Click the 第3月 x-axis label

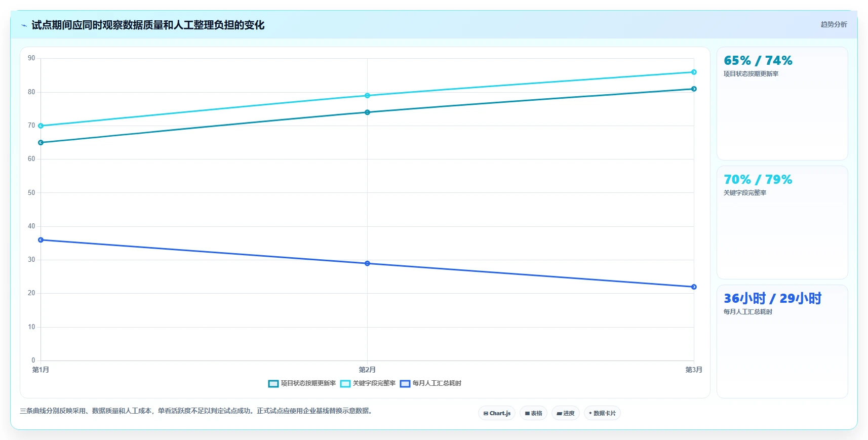pos(694,370)
